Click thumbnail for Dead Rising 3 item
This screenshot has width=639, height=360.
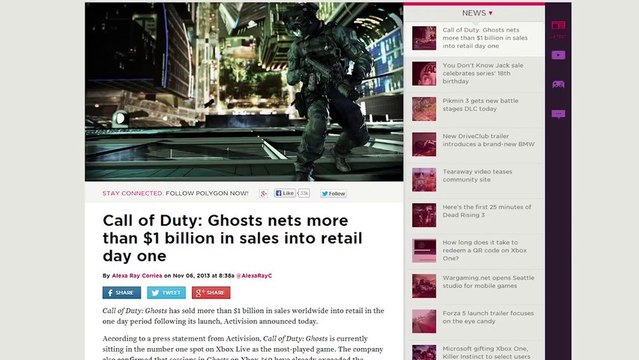click(x=424, y=215)
